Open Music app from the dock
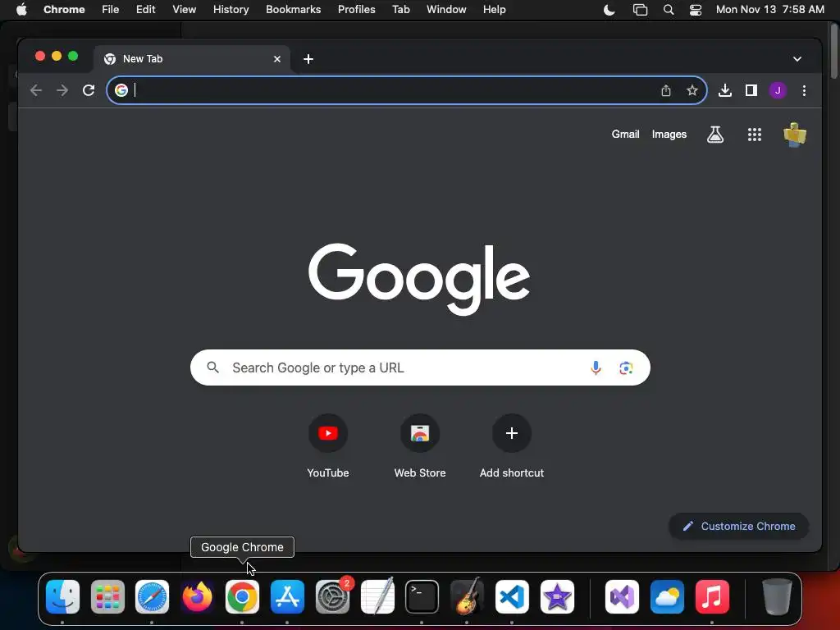 (712, 597)
